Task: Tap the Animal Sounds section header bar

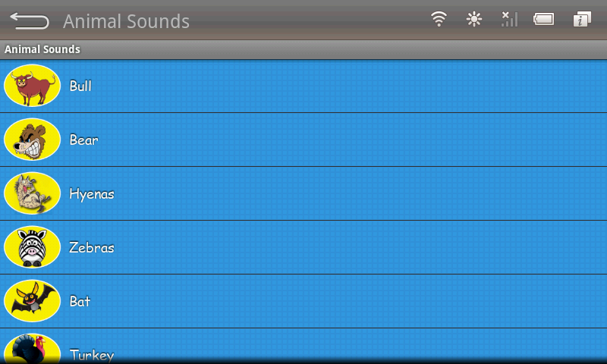Action: (303, 49)
